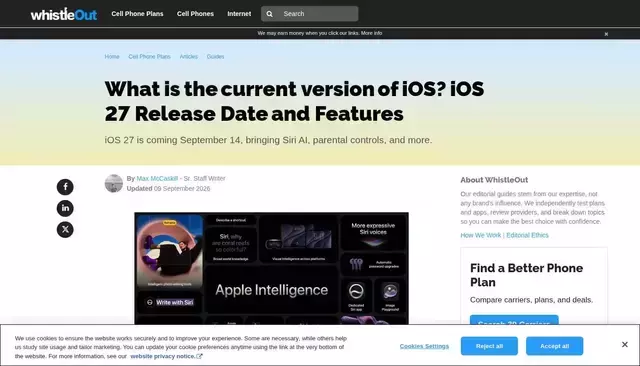Open the More info disclosure link

coord(371,33)
